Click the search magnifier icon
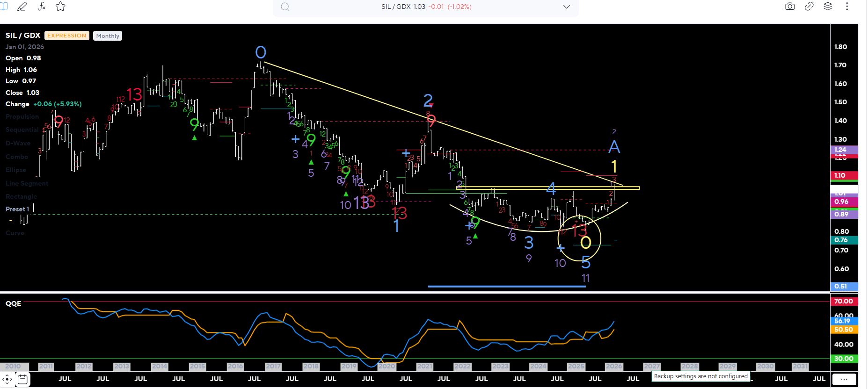Image resolution: width=868 pixels, height=389 pixels. (285, 7)
